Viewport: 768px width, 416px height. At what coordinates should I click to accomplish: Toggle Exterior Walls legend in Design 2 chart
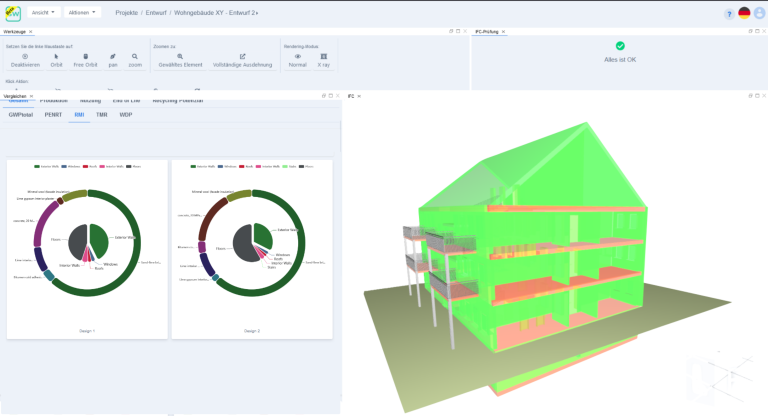click(203, 167)
